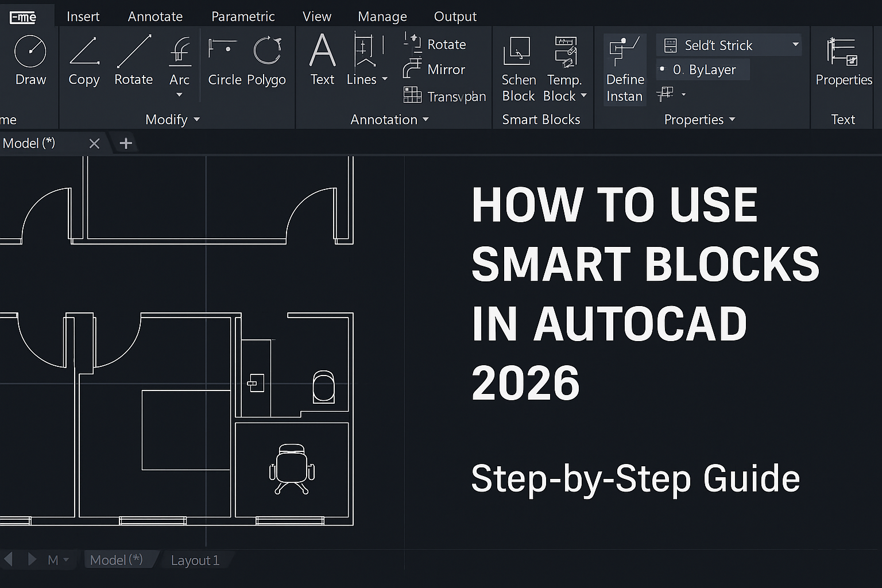The height and width of the screenshot is (588, 882).
Task: Open the 0. ByLayer dropdown
Action: coord(703,70)
